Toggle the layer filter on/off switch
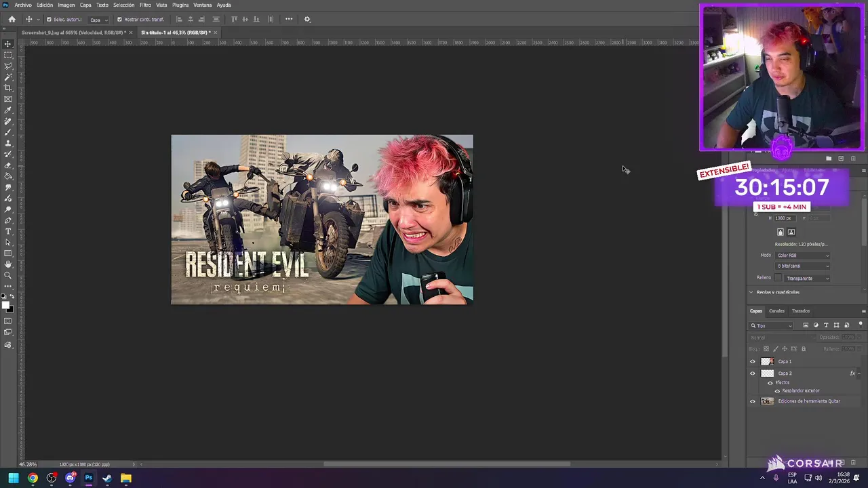This screenshot has width=868, height=488. click(x=861, y=325)
